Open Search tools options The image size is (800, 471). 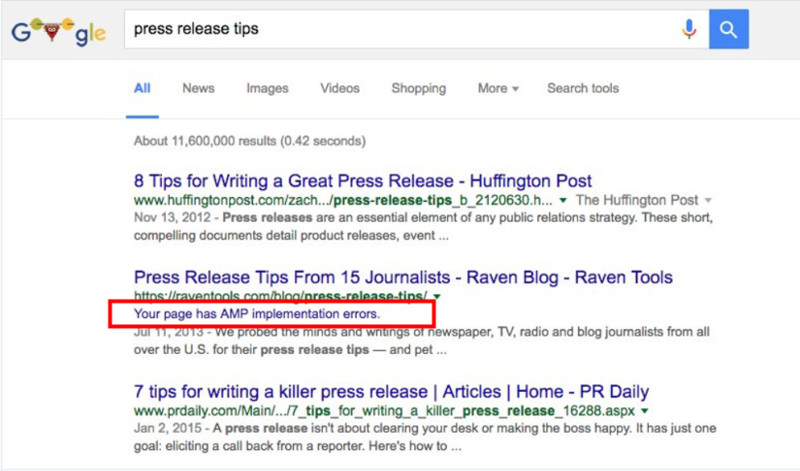click(582, 88)
